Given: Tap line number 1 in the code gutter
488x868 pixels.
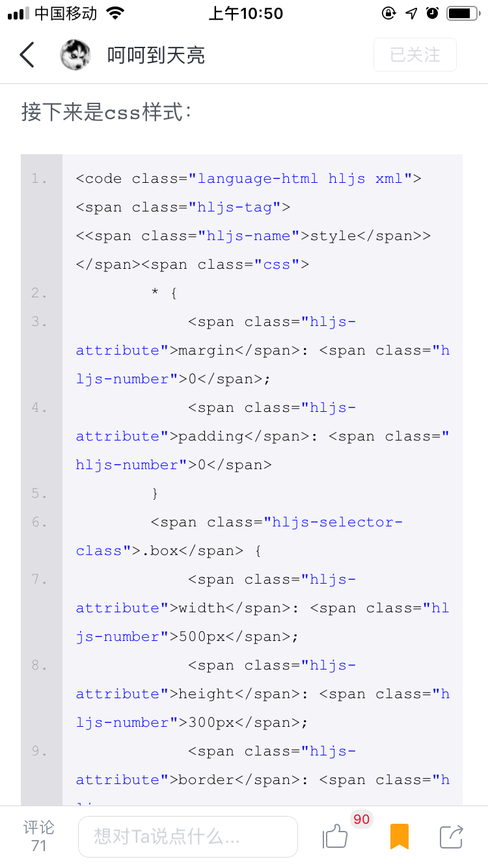Looking at the screenshot, I should point(39,179).
